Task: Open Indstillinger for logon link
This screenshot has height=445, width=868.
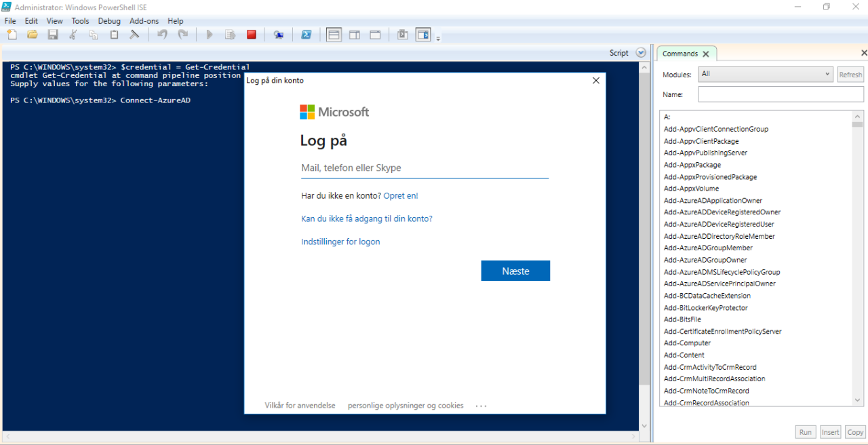Action: [340, 241]
